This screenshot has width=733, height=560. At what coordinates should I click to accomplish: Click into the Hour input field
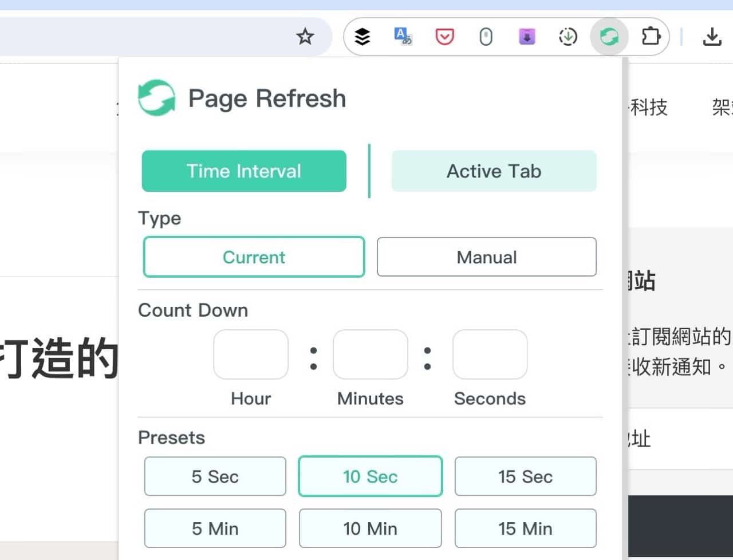250,354
